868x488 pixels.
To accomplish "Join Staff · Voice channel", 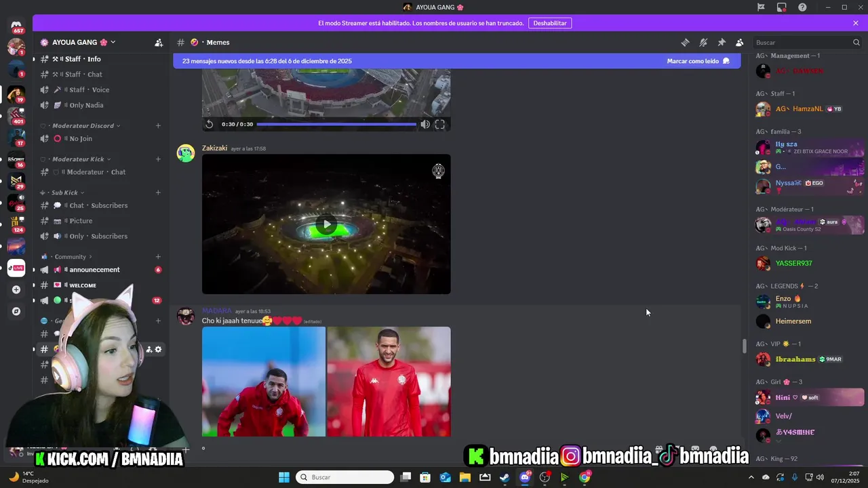I will coord(102,89).
